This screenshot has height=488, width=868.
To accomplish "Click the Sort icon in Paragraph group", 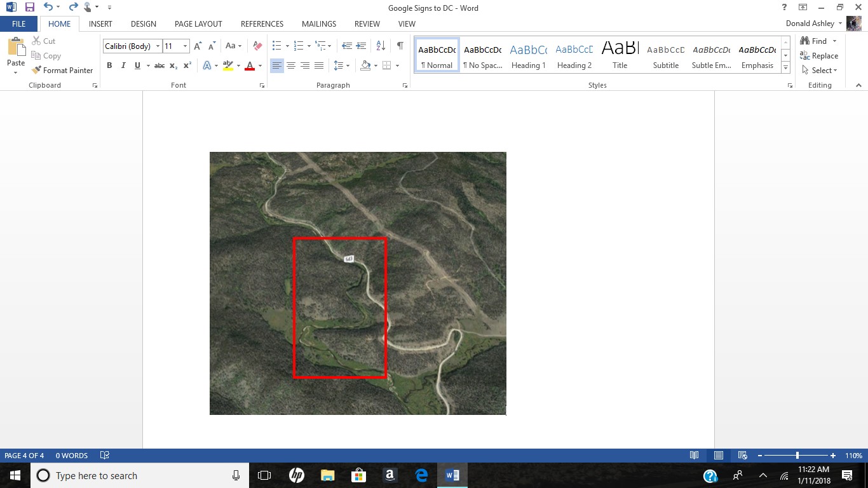I will (x=381, y=46).
